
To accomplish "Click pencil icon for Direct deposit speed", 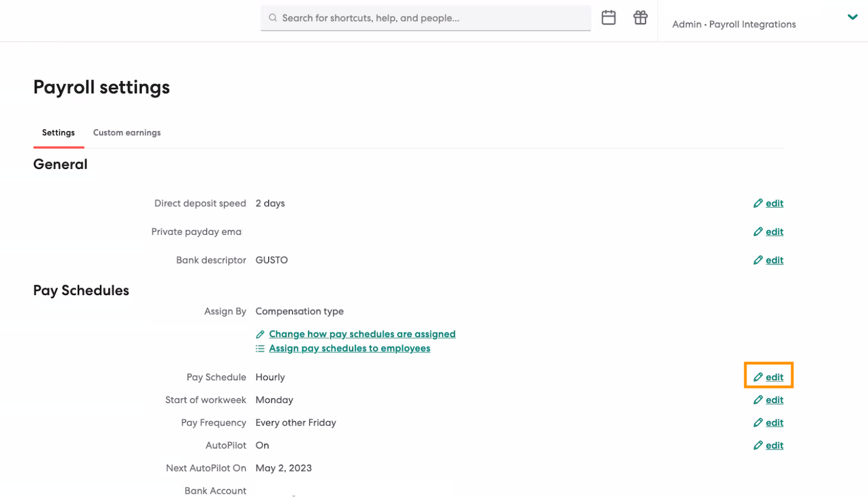I will (758, 203).
